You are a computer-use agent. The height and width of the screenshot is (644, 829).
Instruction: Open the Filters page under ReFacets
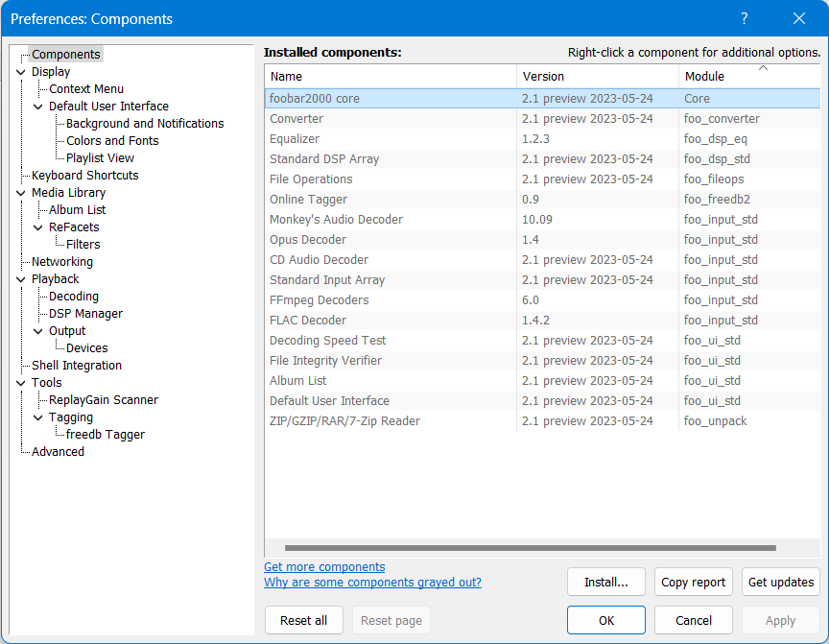pos(83,245)
